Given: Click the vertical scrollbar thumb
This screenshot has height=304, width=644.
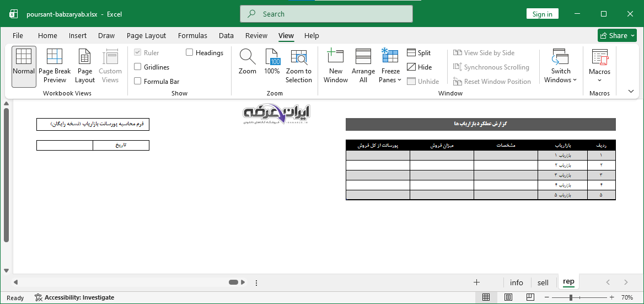Looking at the screenshot, I should tap(6, 175).
